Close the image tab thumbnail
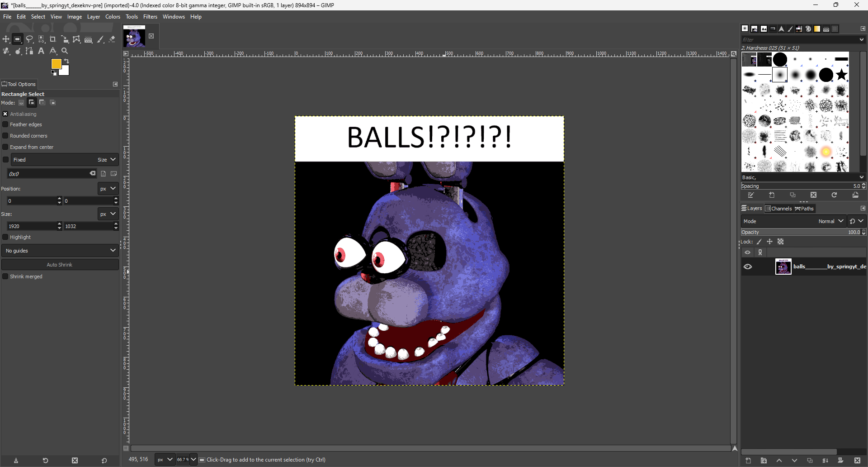 (x=151, y=36)
